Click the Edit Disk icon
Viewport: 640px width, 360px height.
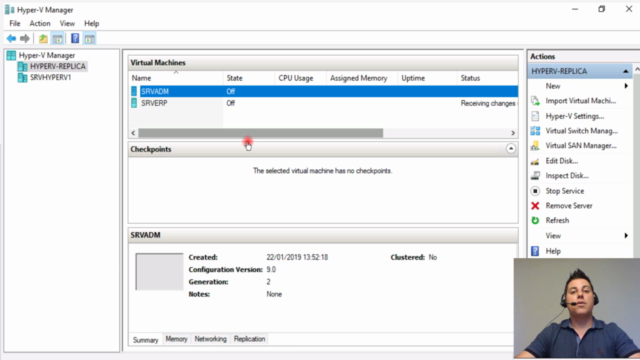(535, 161)
